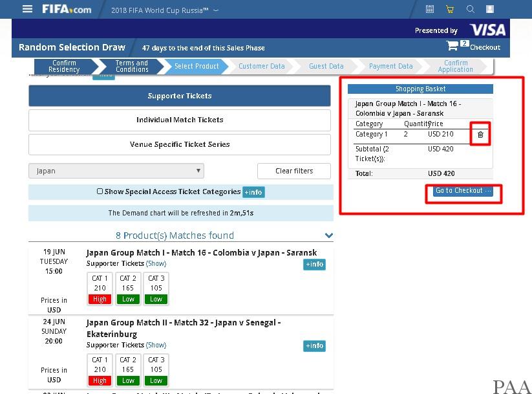Open the Japan team filter dropdown

pyautogui.click(x=116, y=171)
